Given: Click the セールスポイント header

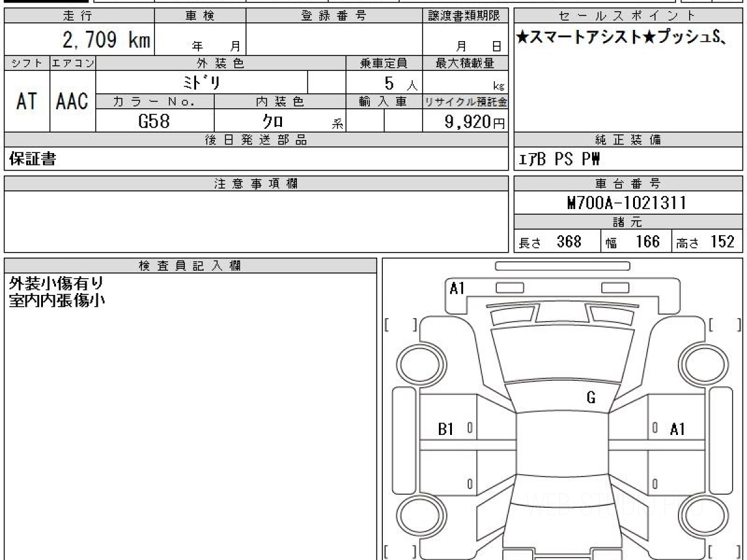Looking at the screenshot, I should pyautogui.click(x=628, y=16).
